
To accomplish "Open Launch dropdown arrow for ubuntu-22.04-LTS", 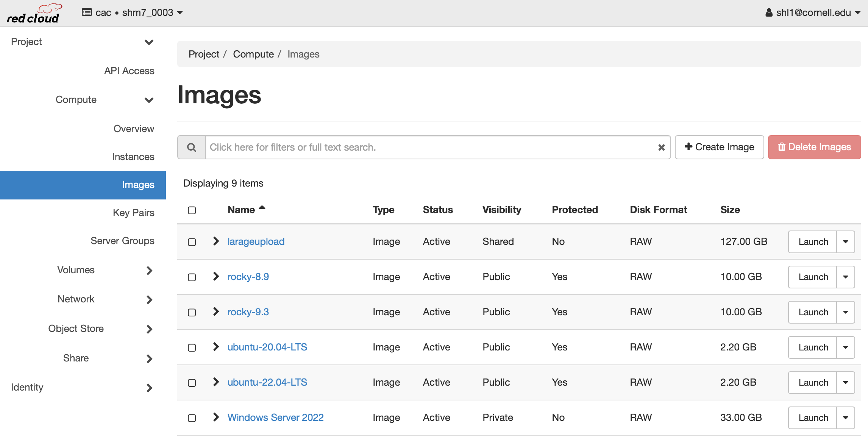I will 845,382.
